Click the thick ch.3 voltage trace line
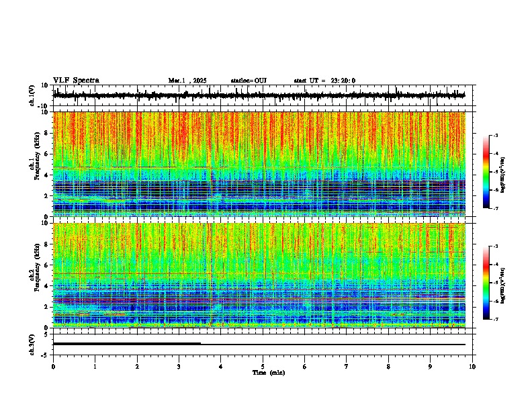The image size is (532, 411). coord(127,344)
